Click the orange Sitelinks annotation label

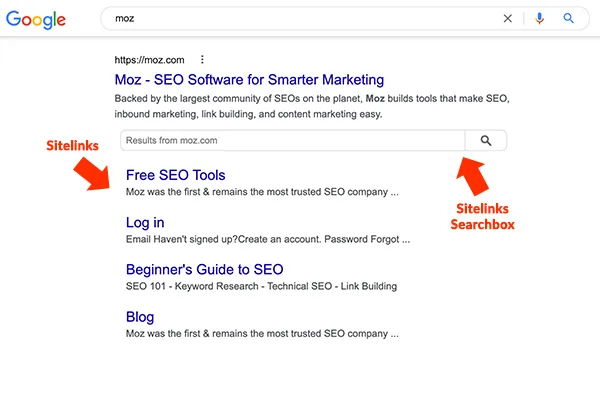click(x=72, y=145)
